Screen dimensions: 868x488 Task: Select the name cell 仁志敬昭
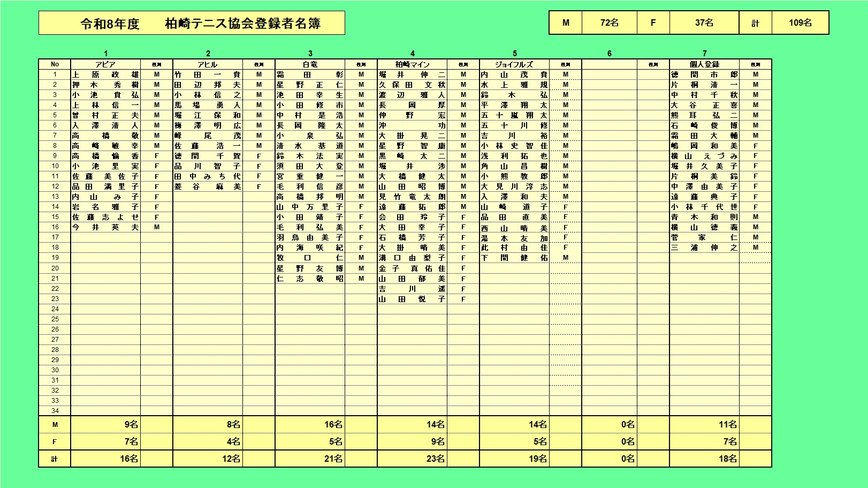[310, 279]
